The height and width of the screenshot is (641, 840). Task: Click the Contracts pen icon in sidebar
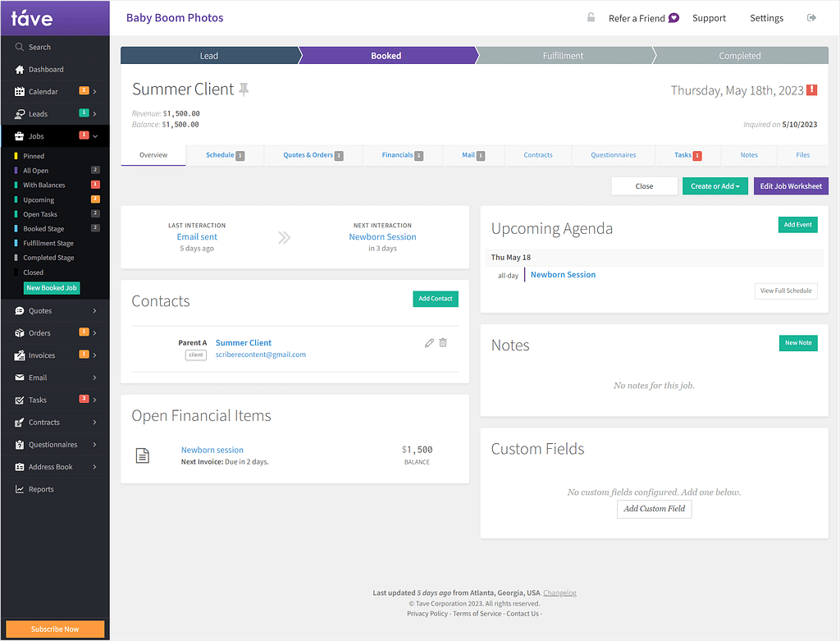click(x=20, y=423)
